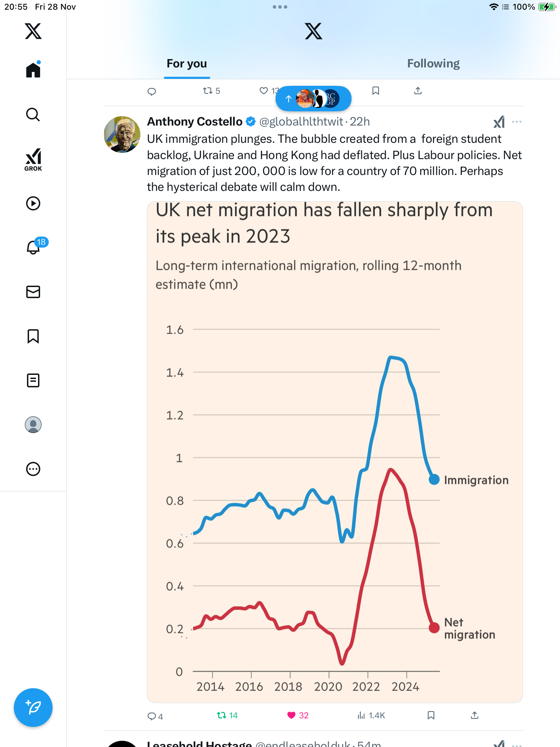Select the For you tab
Viewport: 560px width, 747px height.
(x=187, y=64)
